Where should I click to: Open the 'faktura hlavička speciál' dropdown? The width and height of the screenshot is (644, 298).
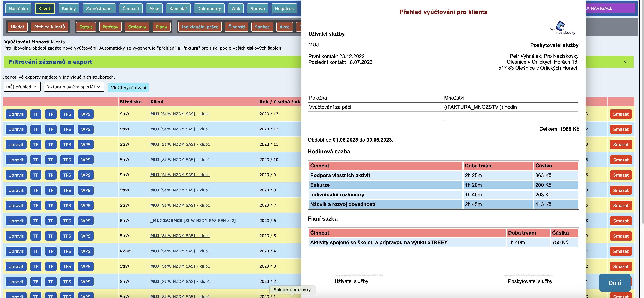74,87
